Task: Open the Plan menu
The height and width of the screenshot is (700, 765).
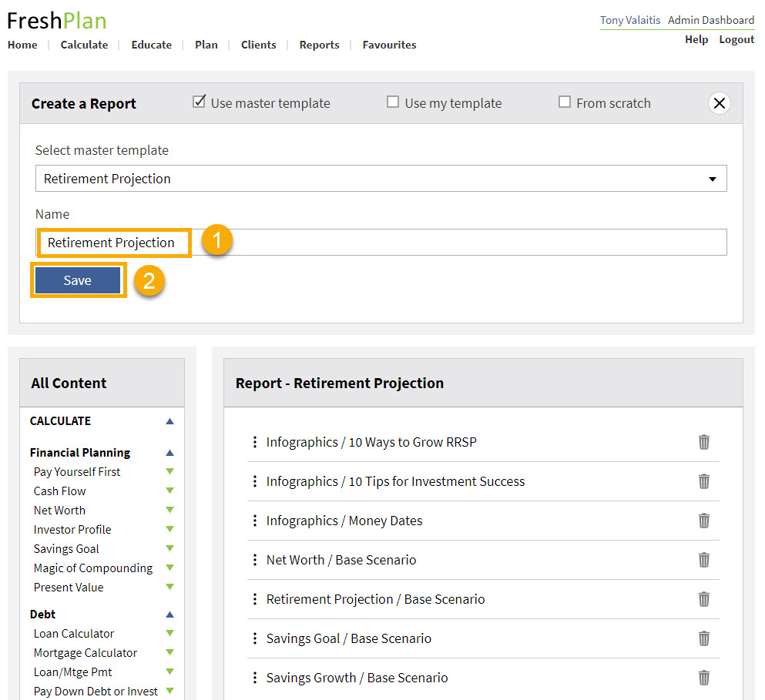Action: [206, 45]
